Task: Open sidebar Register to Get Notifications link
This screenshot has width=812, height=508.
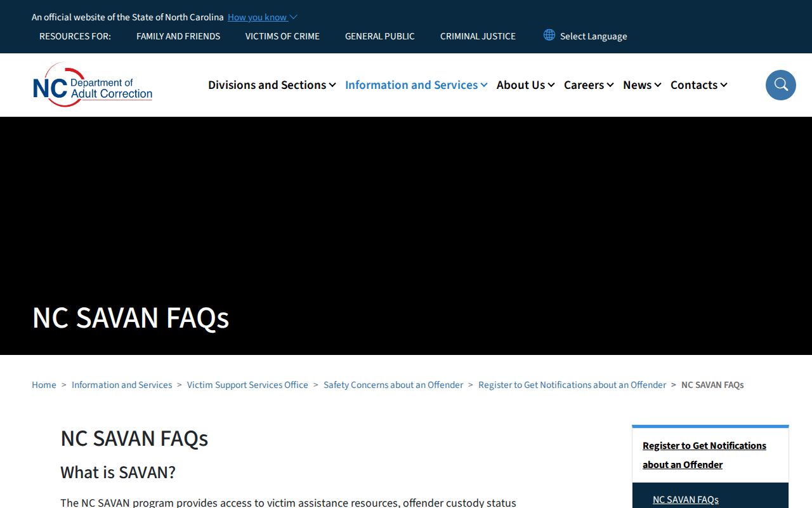Action: tap(704, 455)
